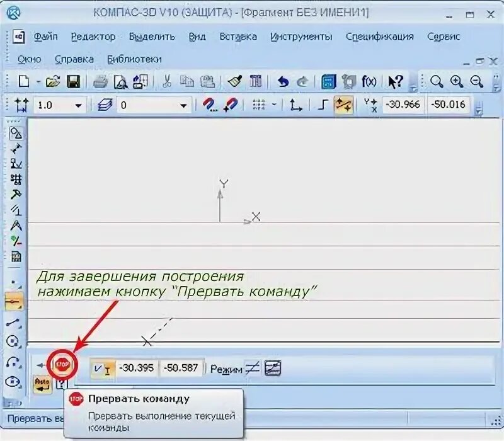Click the Stop (Прервать команду) button
The height and width of the screenshot is (441, 504).
click(x=62, y=365)
